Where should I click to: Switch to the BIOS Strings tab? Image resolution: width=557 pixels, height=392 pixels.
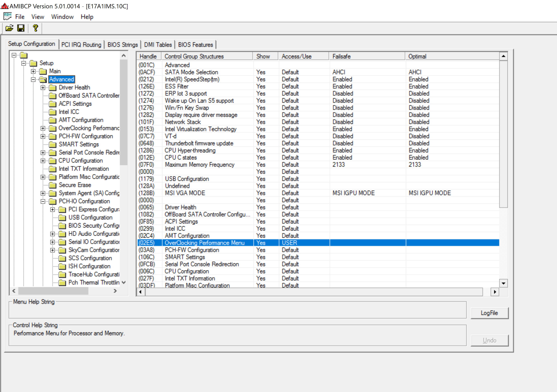122,45
